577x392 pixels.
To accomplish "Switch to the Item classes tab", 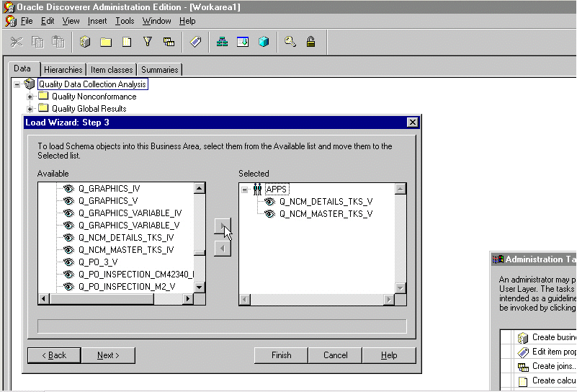I will point(112,70).
